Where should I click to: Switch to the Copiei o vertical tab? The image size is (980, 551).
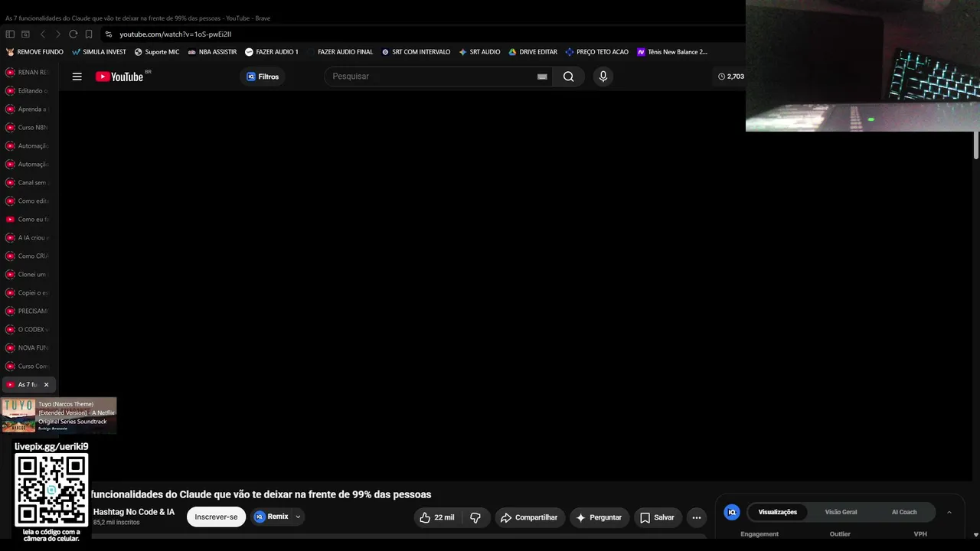29,292
